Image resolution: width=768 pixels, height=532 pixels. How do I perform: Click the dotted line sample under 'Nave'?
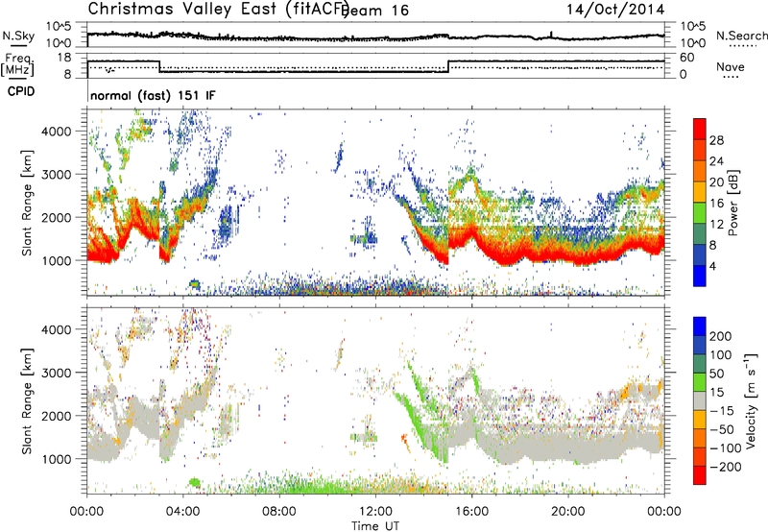coord(731,77)
